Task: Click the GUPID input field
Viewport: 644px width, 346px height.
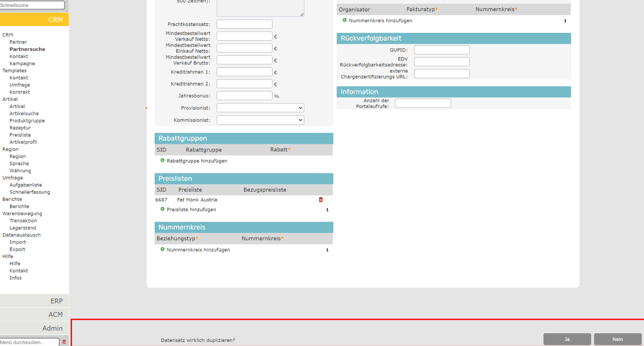Action: [442, 50]
